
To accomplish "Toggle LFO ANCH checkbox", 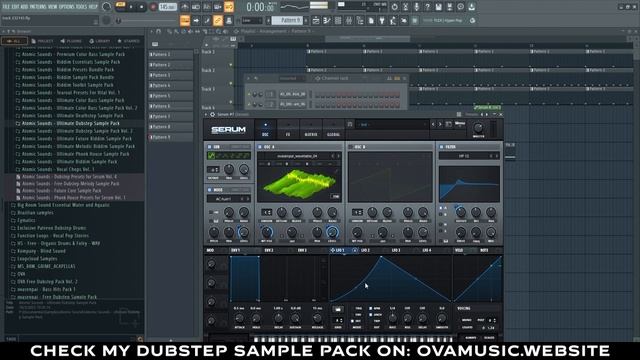I will click(x=371, y=315).
